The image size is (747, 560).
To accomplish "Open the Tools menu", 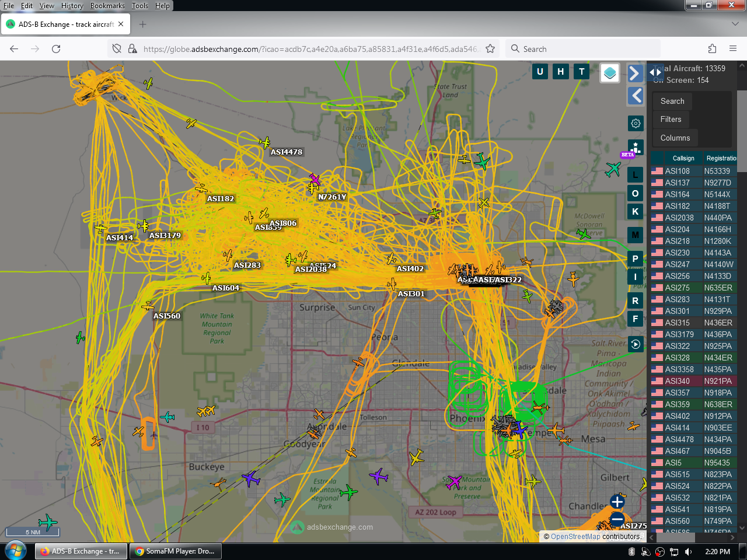I will [139, 6].
